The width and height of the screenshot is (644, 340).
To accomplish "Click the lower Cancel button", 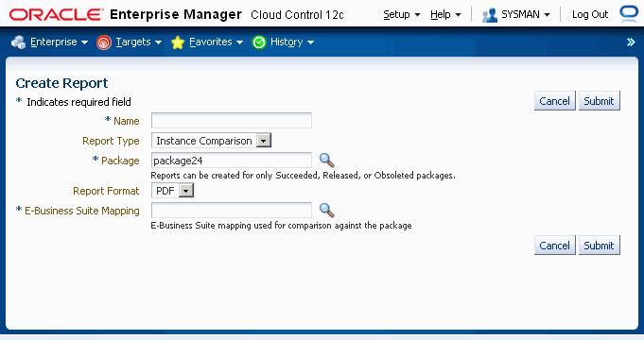I will 555,246.
